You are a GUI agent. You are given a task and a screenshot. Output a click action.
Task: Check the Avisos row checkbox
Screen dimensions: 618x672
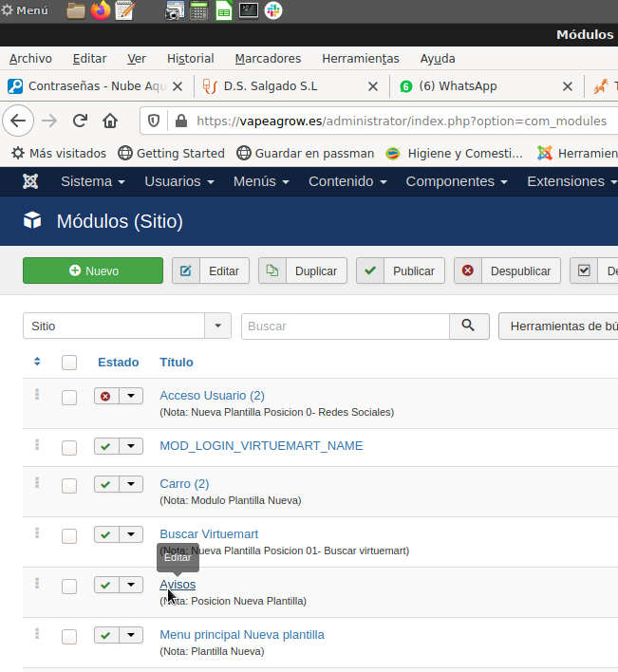[69, 587]
